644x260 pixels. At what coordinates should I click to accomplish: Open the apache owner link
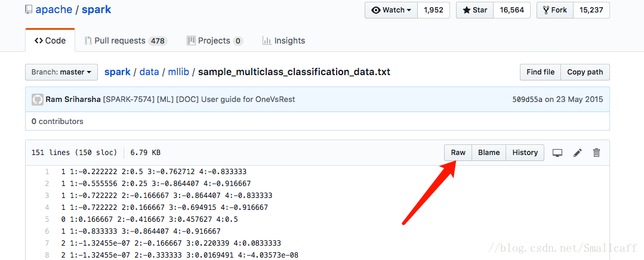pyautogui.click(x=54, y=10)
